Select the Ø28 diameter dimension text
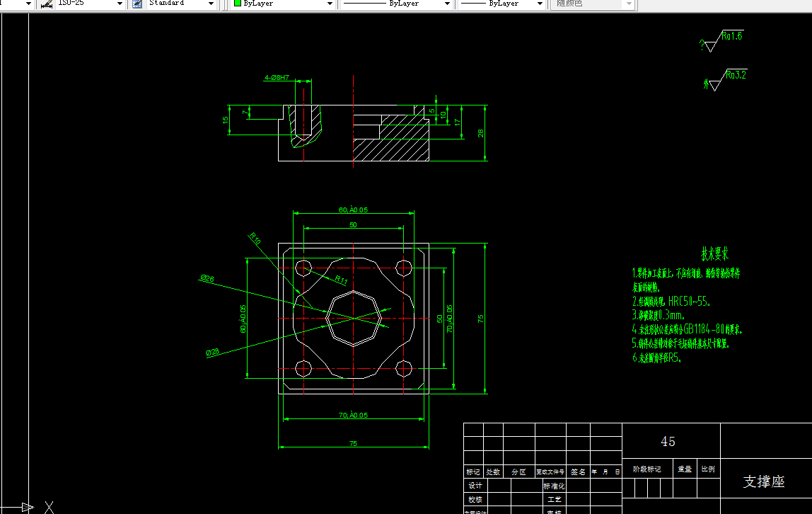Image resolution: width=812 pixels, height=514 pixels. tap(212, 353)
